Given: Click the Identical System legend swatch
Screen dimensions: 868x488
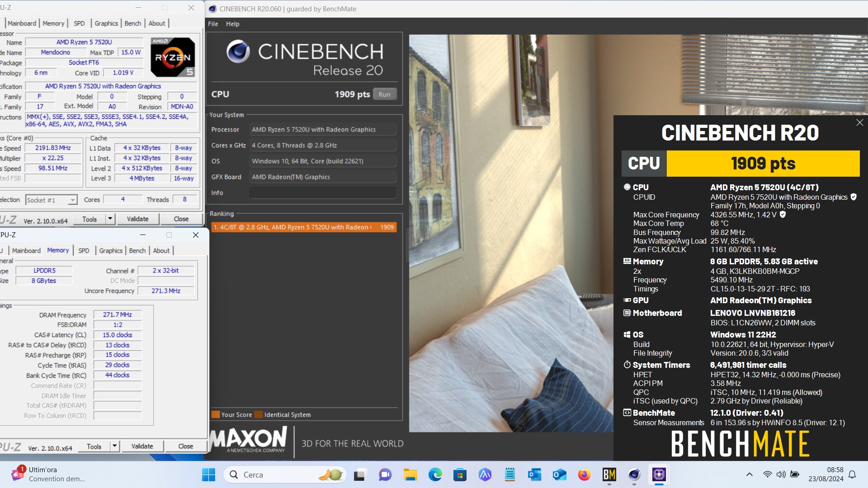Looking at the screenshot, I should pos(259,414).
